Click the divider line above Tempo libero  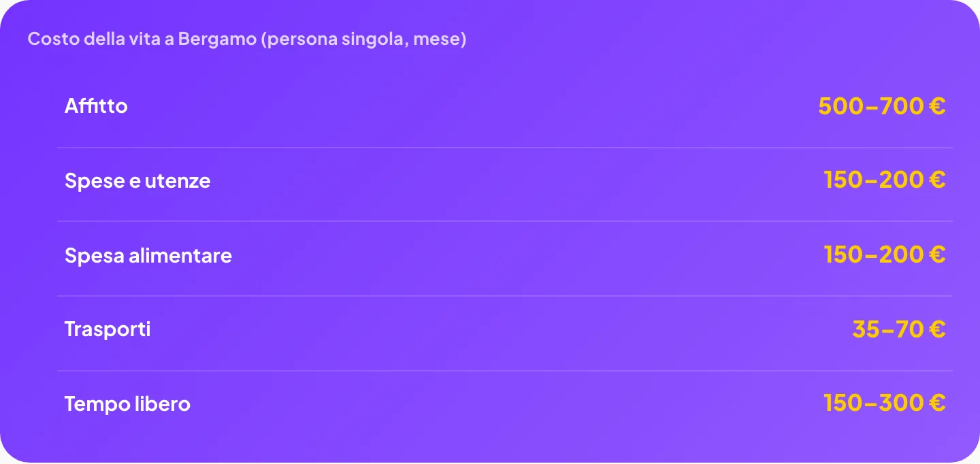(505, 371)
